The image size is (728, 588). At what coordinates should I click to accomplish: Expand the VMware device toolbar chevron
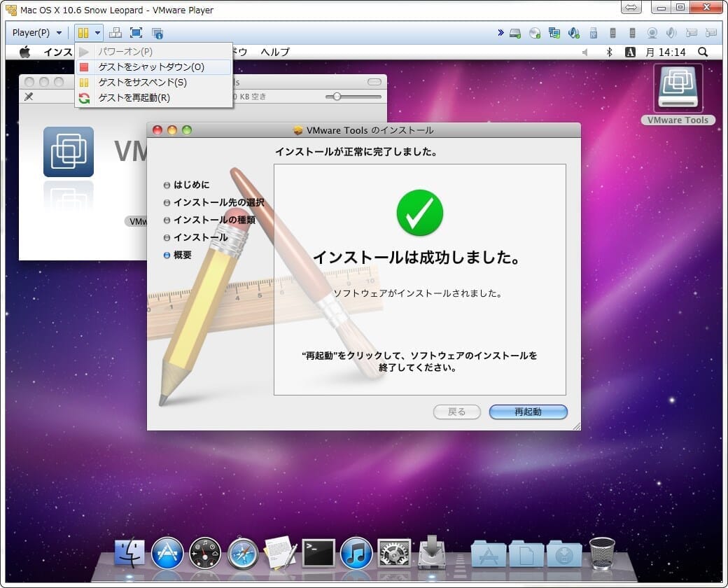[500, 33]
